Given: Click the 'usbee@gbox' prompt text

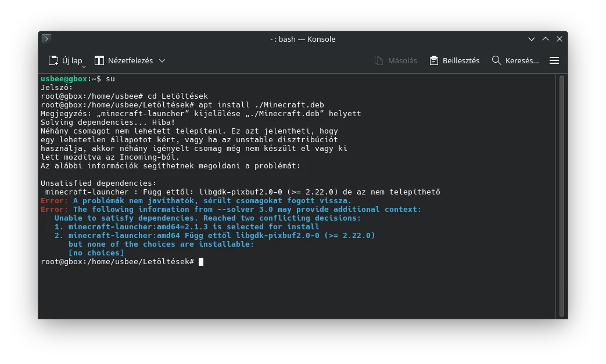Looking at the screenshot, I should [x=64, y=79].
